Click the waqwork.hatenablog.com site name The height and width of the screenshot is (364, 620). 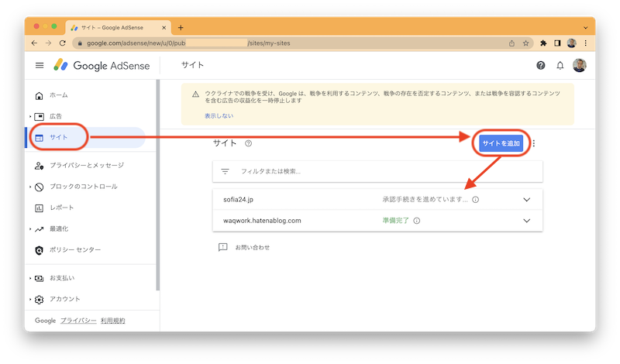[x=262, y=221]
